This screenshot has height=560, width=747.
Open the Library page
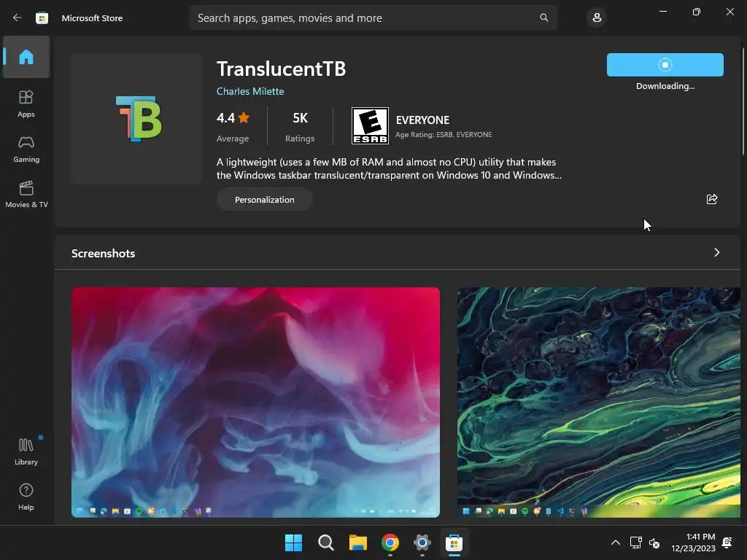tap(26, 451)
